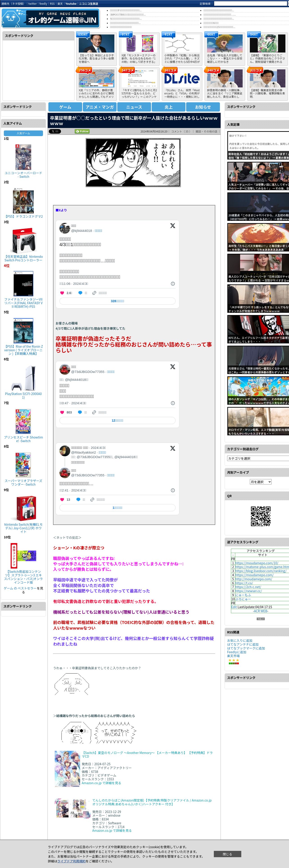Open the https://moudamepo.com/10/ ranking link
Viewport: 289px width, 868px height.
pos(257,563)
